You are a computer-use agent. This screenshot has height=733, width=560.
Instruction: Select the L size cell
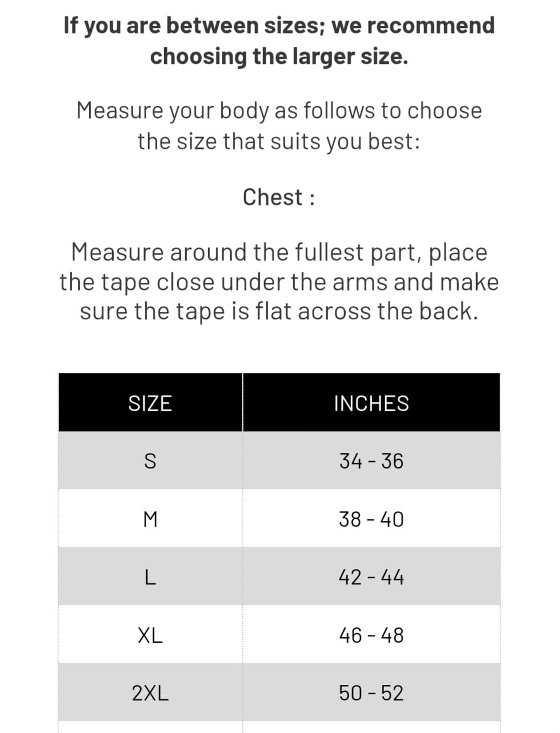(150, 578)
